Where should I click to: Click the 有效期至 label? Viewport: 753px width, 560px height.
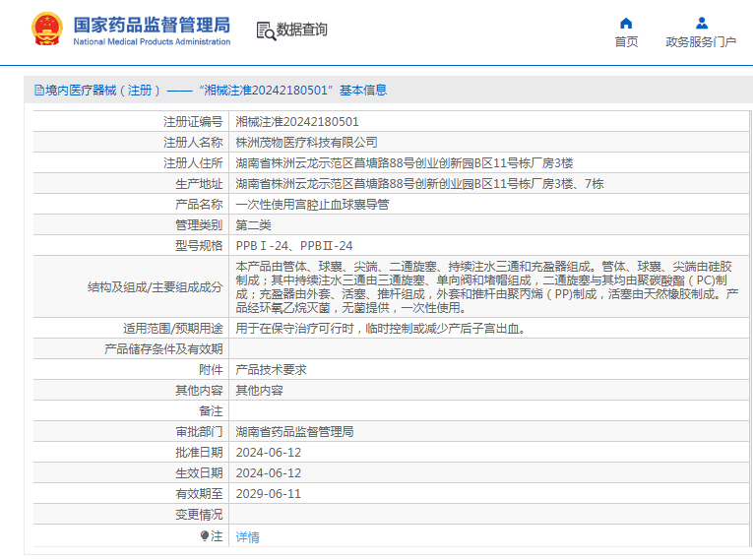tap(199, 494)
